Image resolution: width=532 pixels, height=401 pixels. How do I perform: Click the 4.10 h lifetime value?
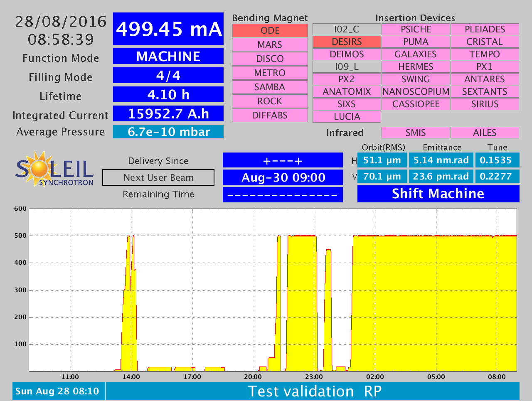[x=168, y=94]
